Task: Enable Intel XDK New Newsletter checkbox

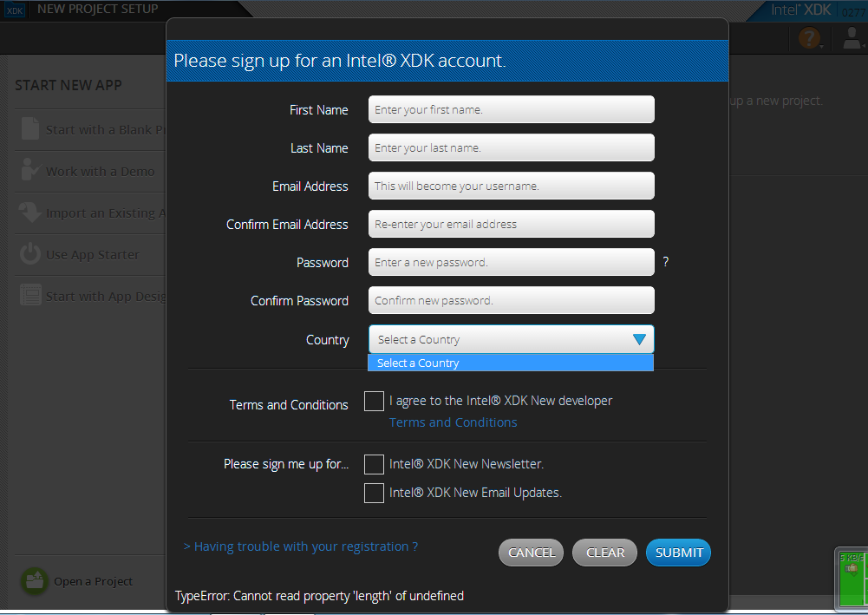Action: tap(374, 464)
